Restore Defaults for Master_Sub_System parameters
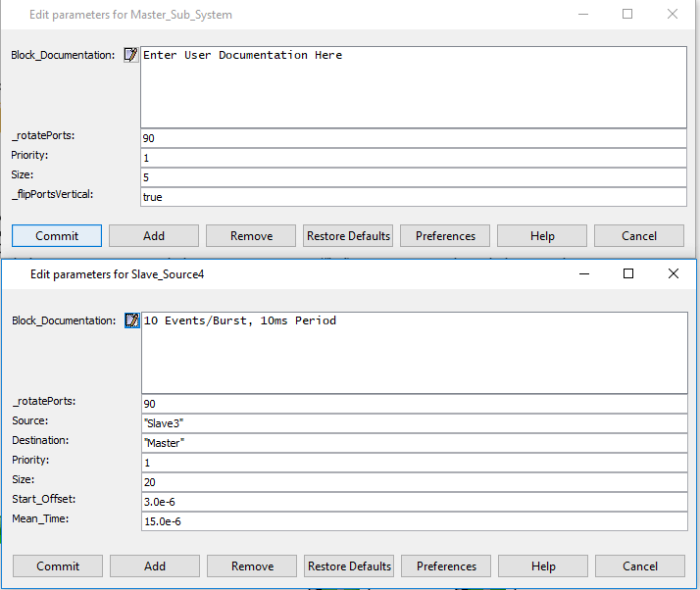 pos(349,236)
